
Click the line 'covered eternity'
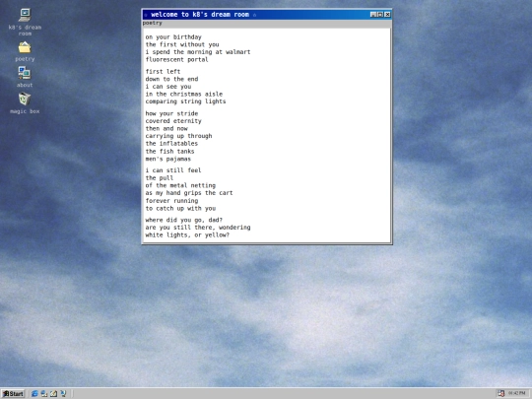[173, 121]
